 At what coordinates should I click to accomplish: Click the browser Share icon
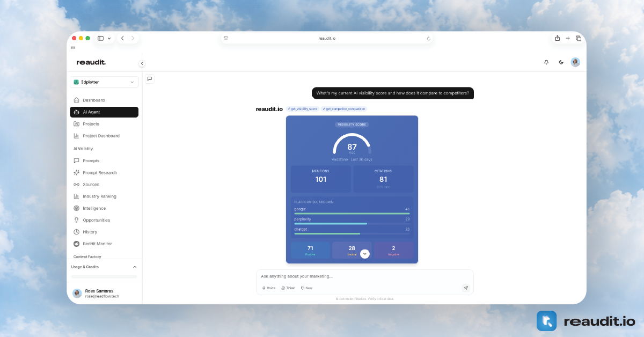coord(557,38)
